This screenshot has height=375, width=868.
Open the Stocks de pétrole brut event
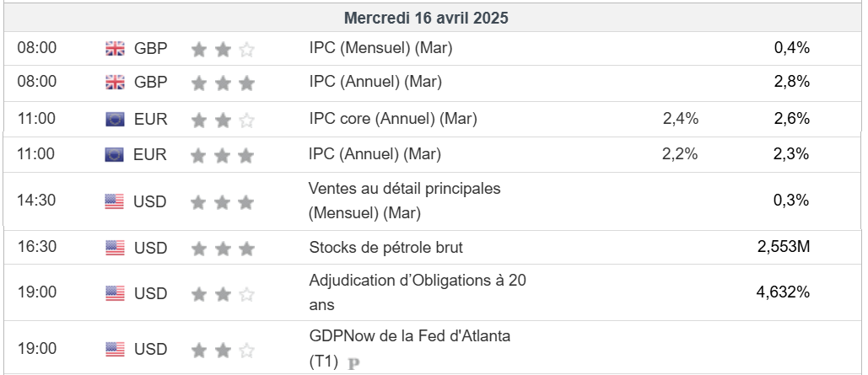385,248
